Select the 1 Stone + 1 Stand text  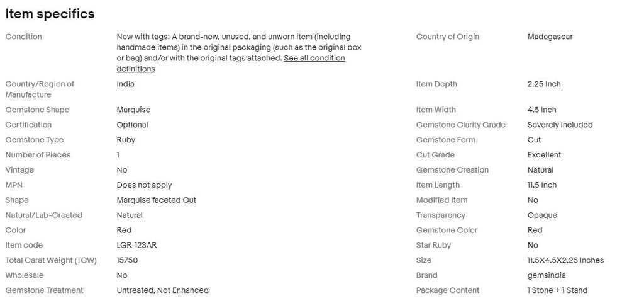(x=557, y=290)
